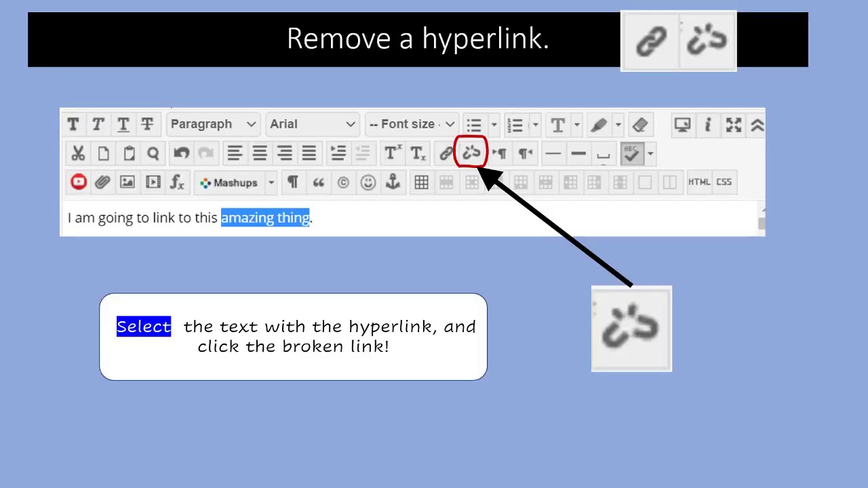Toggle fullscreen editor mode

tap(734, 125)
